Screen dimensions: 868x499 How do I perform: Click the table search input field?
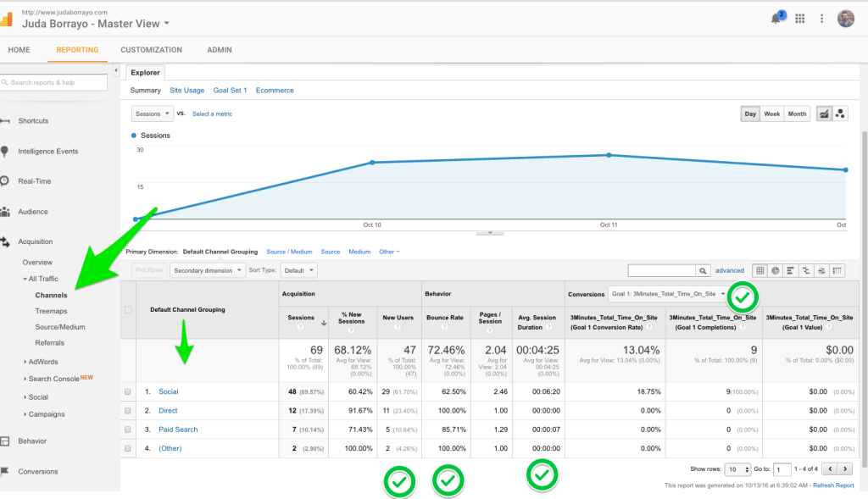(661, 270)
